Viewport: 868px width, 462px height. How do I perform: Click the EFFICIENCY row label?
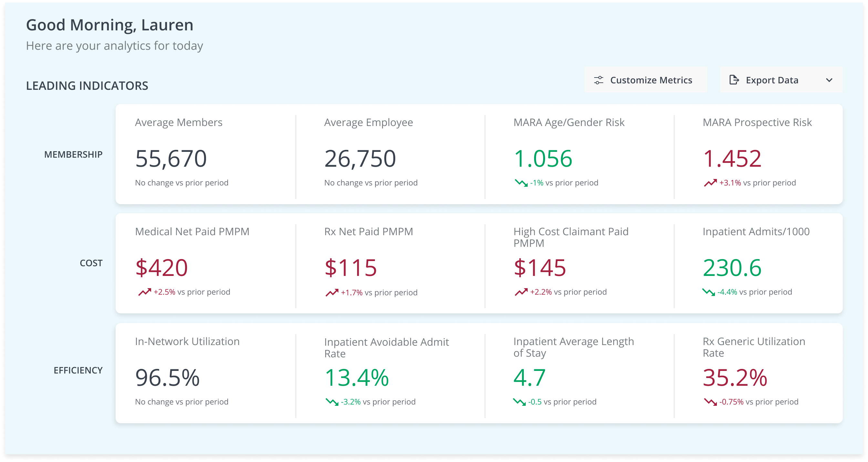click(78, 370)
